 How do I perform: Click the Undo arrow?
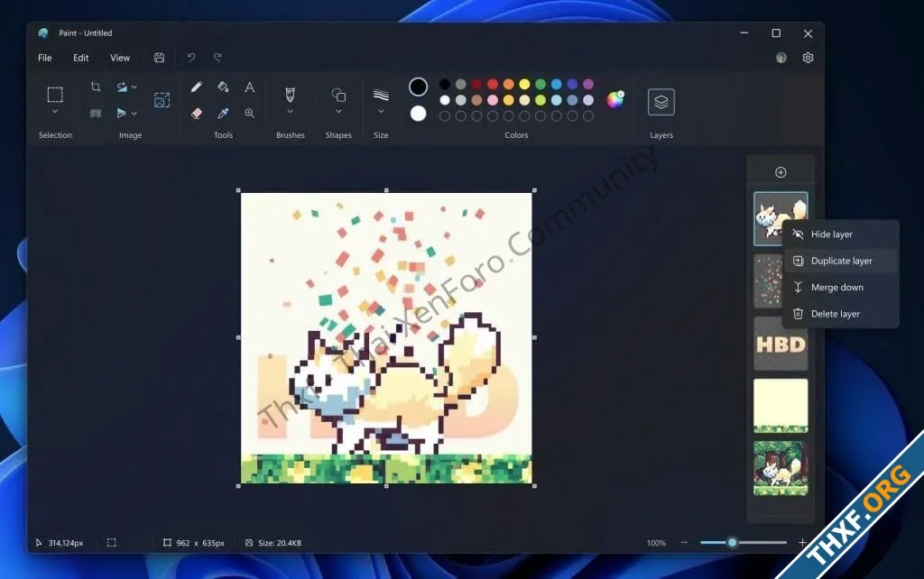(x=191, y=58)
